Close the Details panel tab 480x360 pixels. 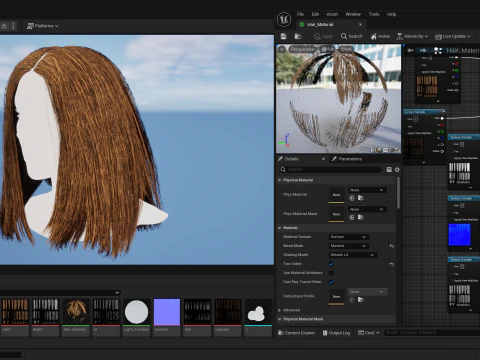(323, 159)
